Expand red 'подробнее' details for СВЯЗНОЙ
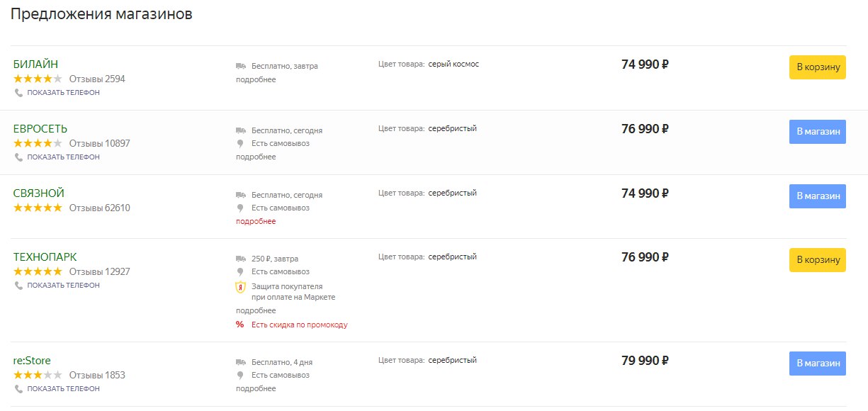868x411 pixels. point(256,221)
